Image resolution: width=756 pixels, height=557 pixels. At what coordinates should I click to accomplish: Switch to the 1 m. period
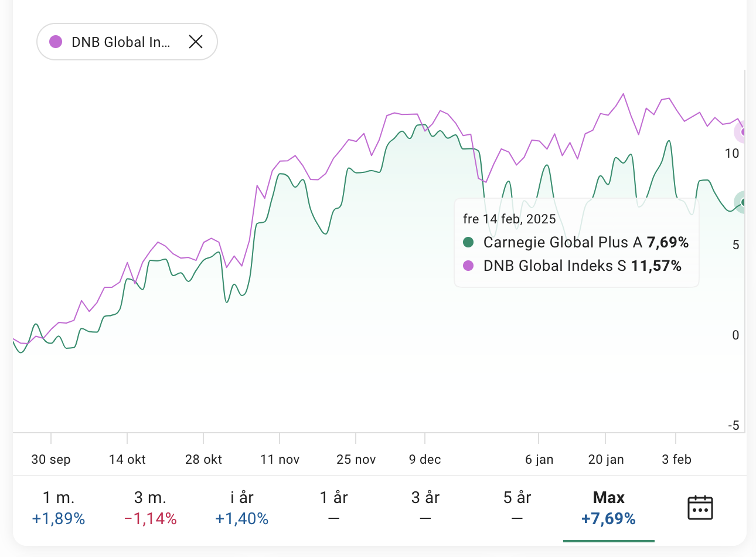[x=59, y=508]
